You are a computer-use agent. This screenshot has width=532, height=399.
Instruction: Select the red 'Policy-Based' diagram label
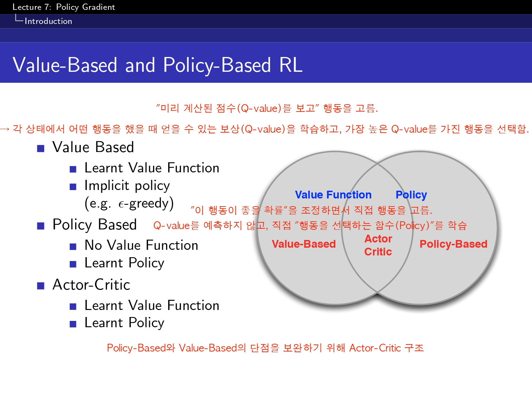[454, 244]
